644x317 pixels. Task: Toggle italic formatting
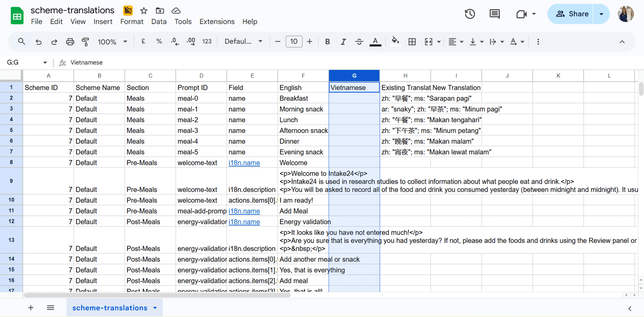pos(343,42)
